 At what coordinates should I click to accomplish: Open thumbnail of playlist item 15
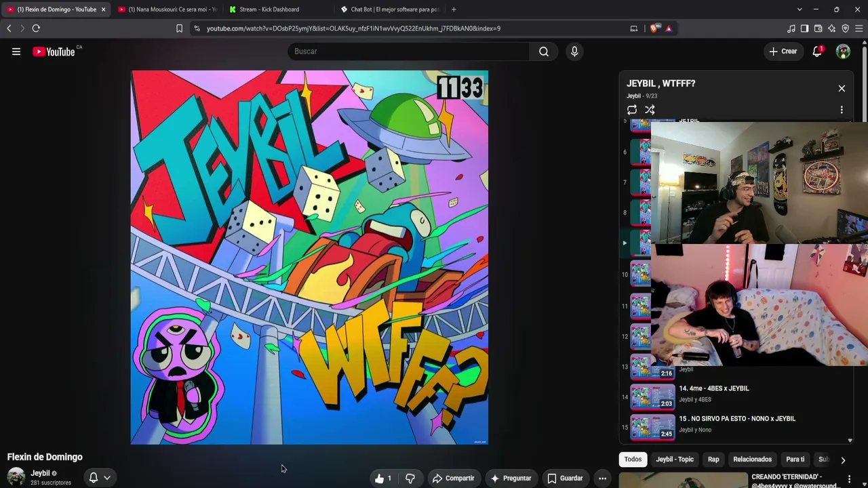point(652,427)
